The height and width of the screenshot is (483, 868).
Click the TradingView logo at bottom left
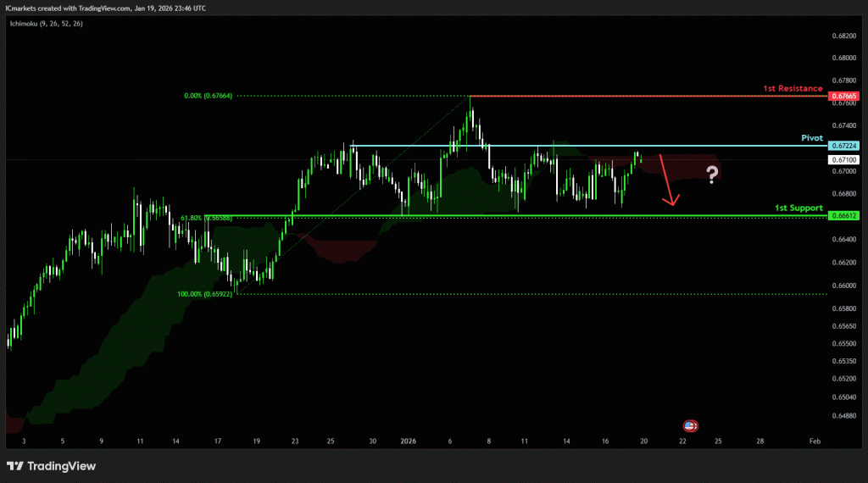(x=51, y=466)
